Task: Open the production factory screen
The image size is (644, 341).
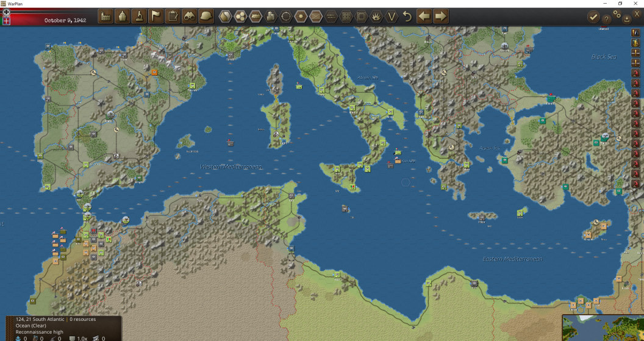Action: [x=106, y=16]
